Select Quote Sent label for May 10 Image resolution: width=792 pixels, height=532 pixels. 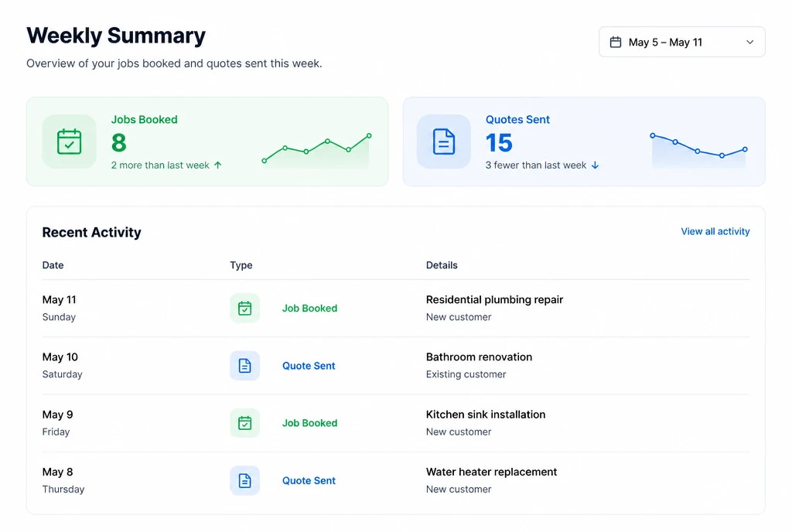[x=309, y=366]
